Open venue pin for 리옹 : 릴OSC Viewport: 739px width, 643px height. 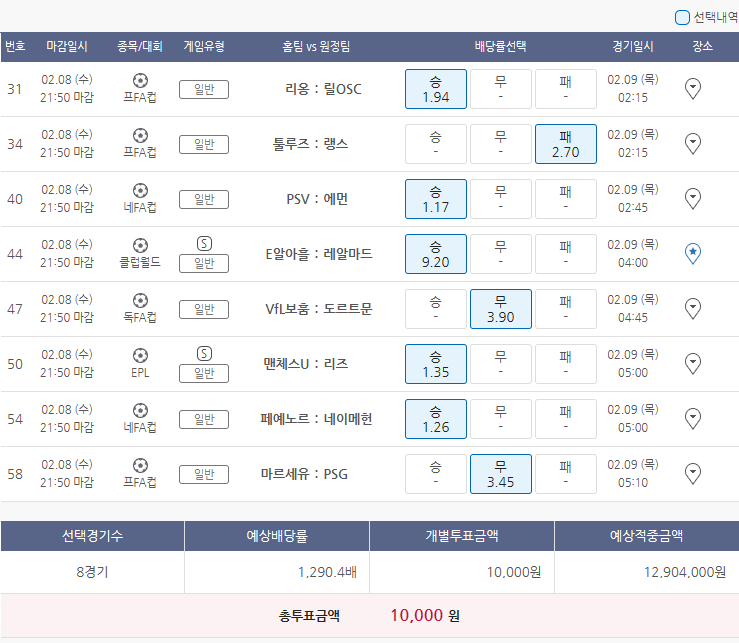click(x=692, y=89)
